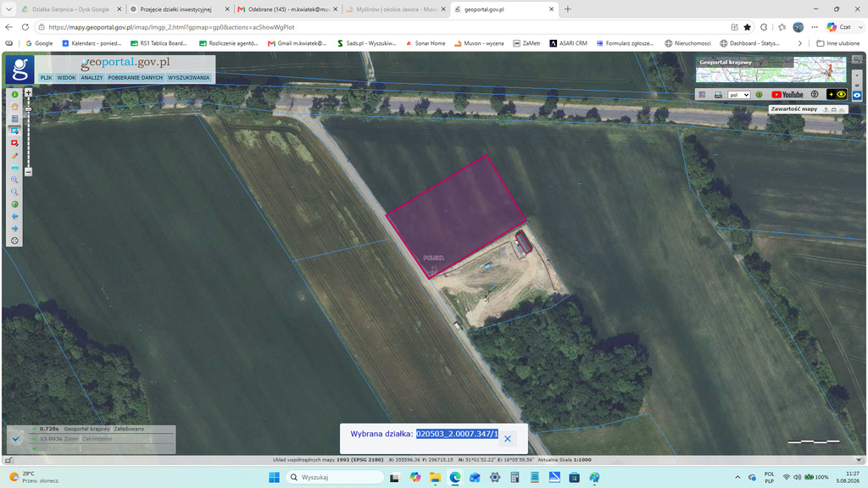
Task: Open the Inne ulubione bookmarks folder
Action: 838,43
